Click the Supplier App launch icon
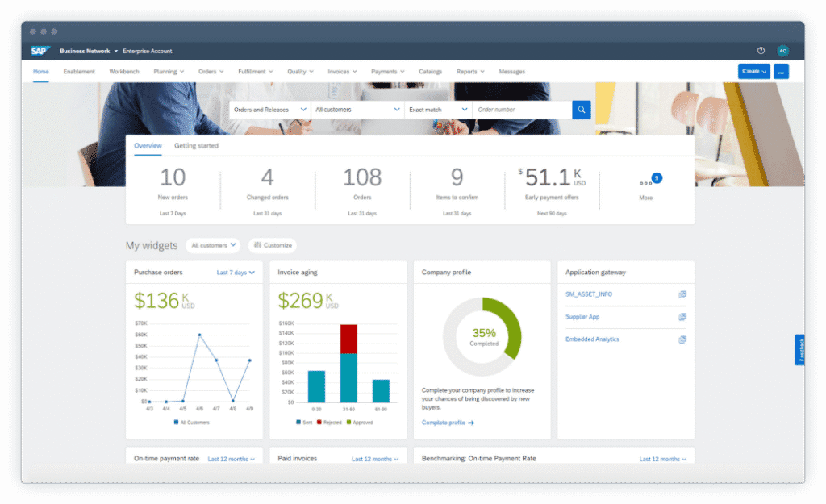 pos(682,317)
